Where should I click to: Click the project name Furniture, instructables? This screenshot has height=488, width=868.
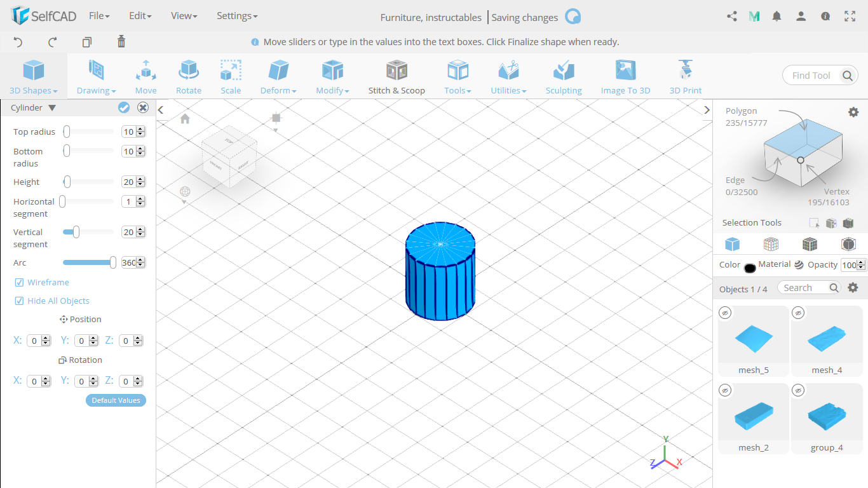(x=431, y=18)
